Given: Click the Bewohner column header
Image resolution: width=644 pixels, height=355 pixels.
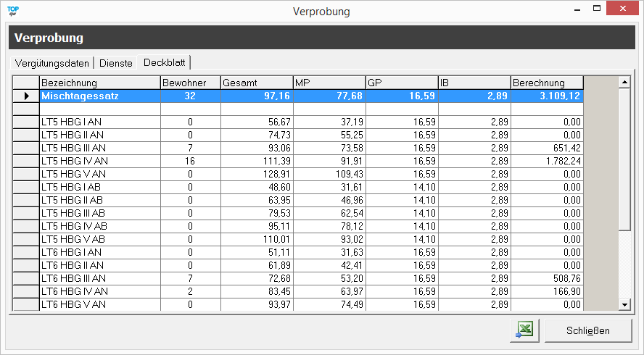Looking at the screenshot, I should (190, 83).
